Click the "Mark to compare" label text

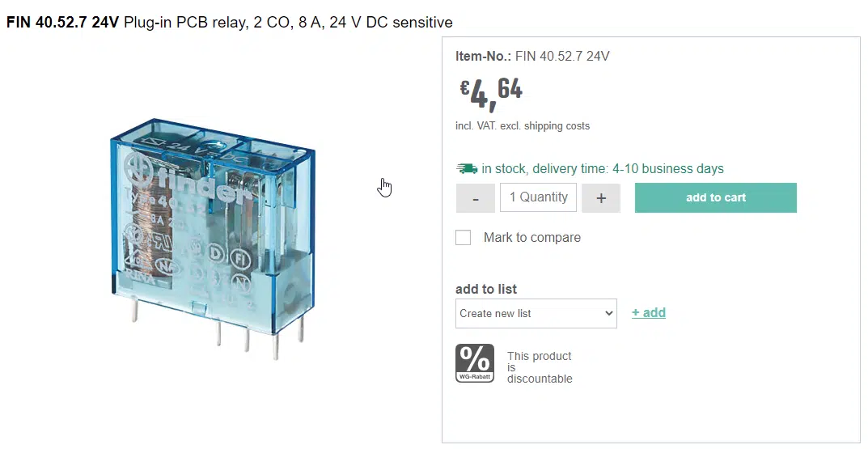(531, 238)
